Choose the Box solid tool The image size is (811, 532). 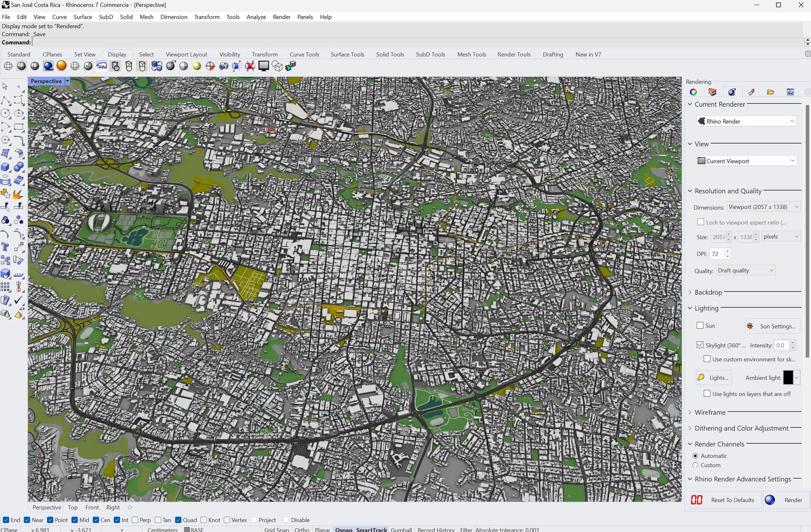[5, 167]
